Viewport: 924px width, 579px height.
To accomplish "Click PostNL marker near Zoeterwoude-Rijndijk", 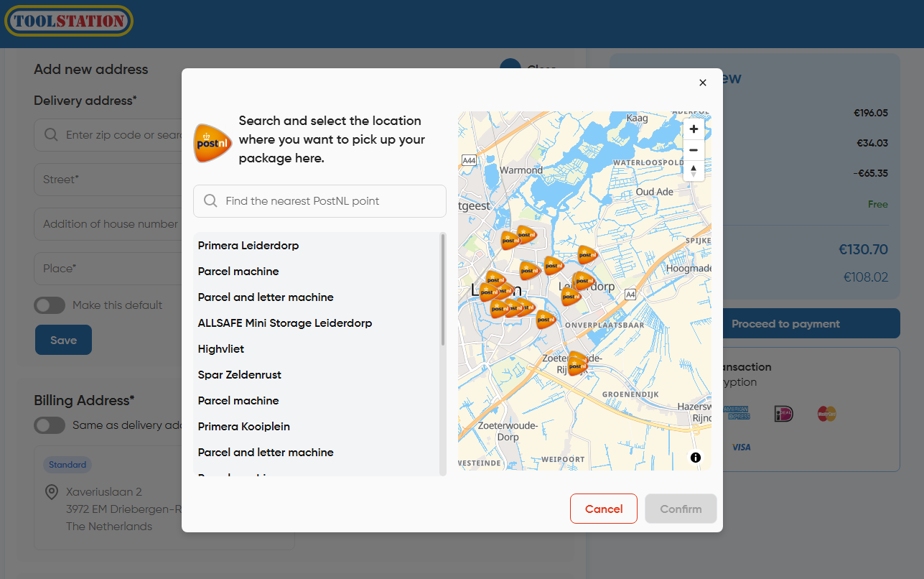I will coord(576,363).
